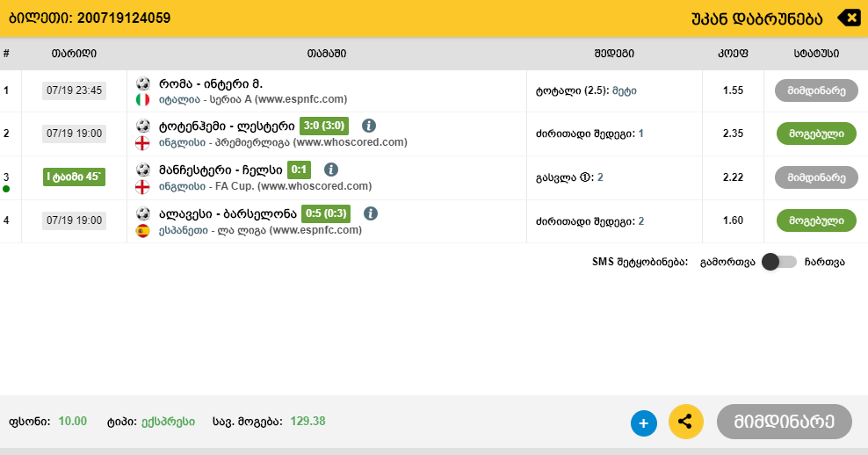
Task: Click the blue plus button
Action: 644,423
